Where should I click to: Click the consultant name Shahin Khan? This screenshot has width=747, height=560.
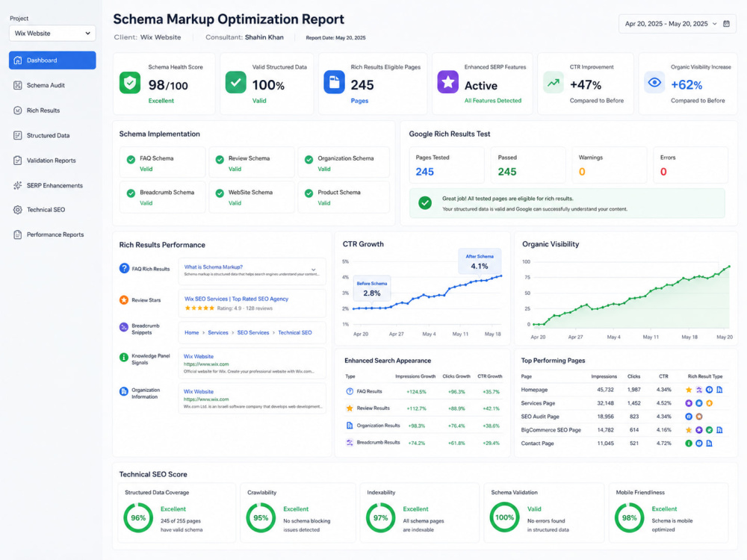point(264,37)
